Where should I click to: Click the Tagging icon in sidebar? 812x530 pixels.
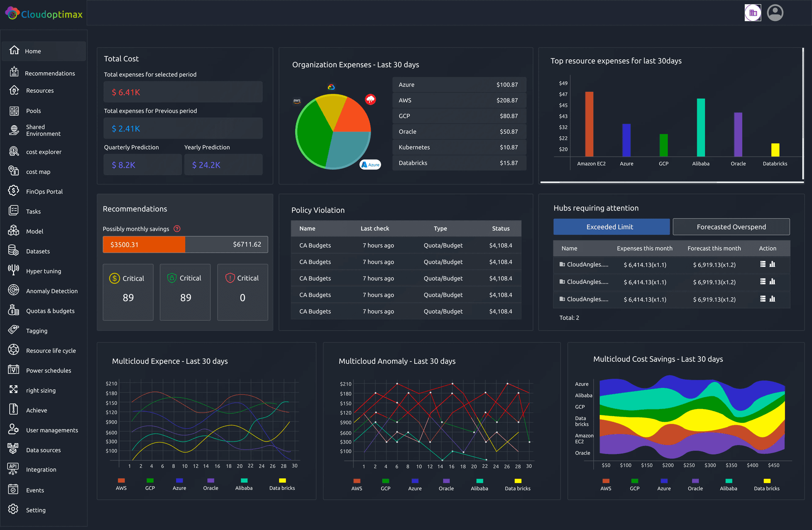click(x=14, y=330)
